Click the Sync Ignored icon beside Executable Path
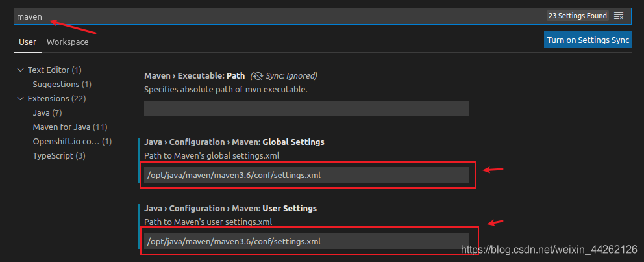This screenshot has height=262, width=644. 257,76
